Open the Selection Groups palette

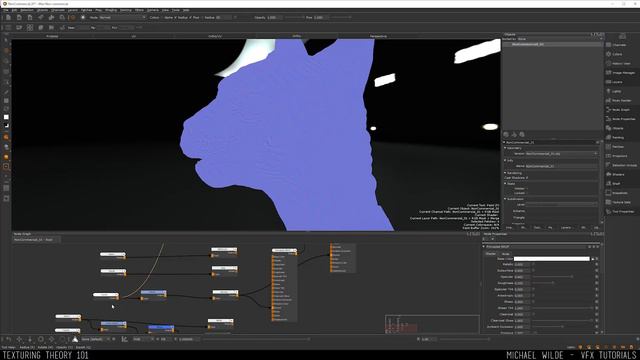coord(624,165)
